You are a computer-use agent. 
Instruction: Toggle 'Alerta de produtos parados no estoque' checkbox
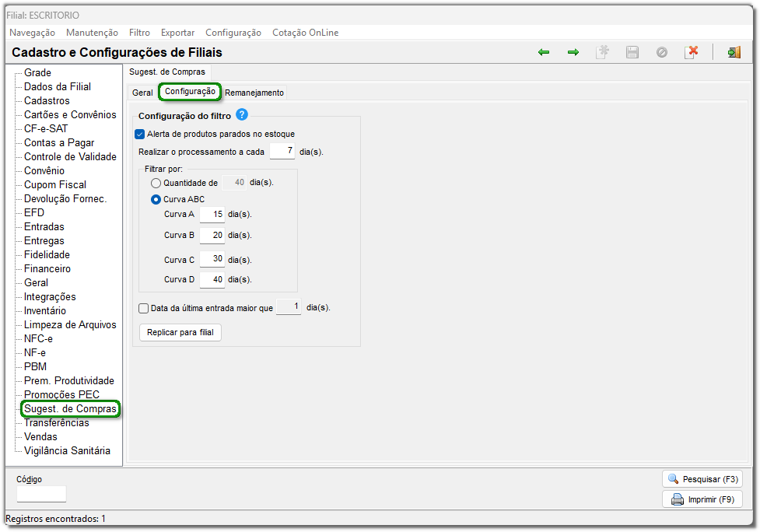[x=140, y=134]
